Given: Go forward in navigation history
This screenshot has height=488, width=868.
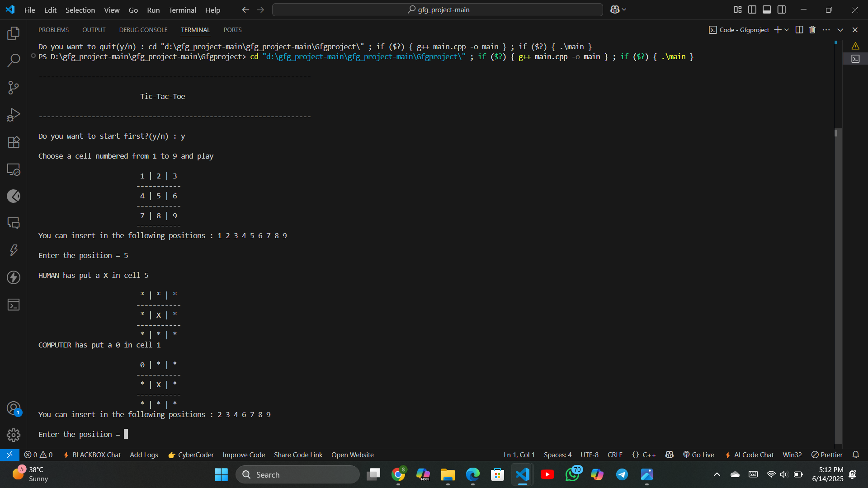Looking at the screenshot, I should [260, 9].
